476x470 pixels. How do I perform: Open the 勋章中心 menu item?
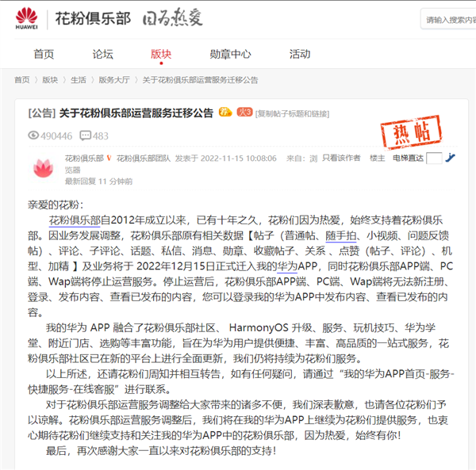coord(230,54)
